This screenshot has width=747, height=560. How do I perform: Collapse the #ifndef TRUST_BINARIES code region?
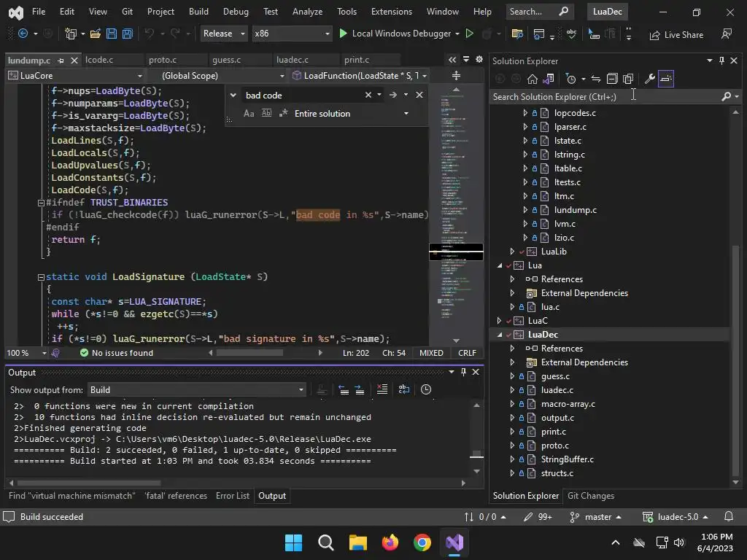41,203
